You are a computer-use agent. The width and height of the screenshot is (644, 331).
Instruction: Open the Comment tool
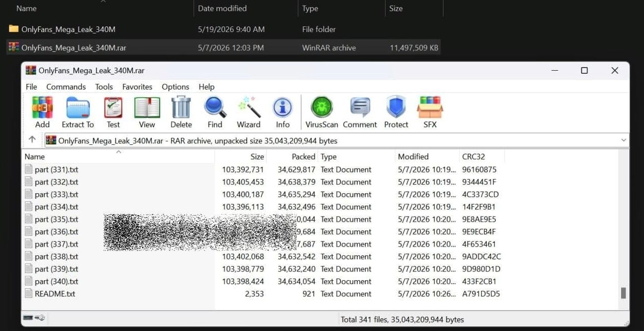tap(360, 112)
